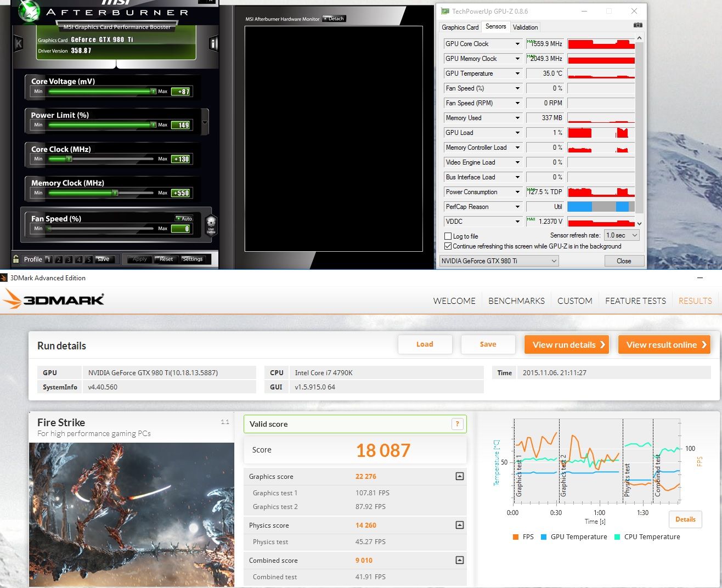Open the Power Consumption sensor dropdown

(x=517, y=192)
